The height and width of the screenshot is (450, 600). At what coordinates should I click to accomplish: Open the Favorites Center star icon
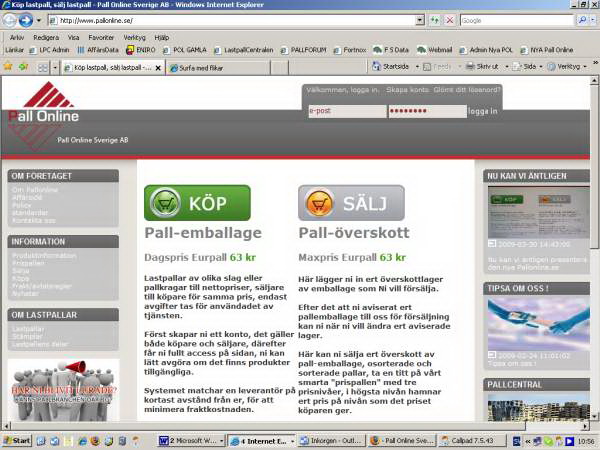pyautogui.click(x=8, y=67)
